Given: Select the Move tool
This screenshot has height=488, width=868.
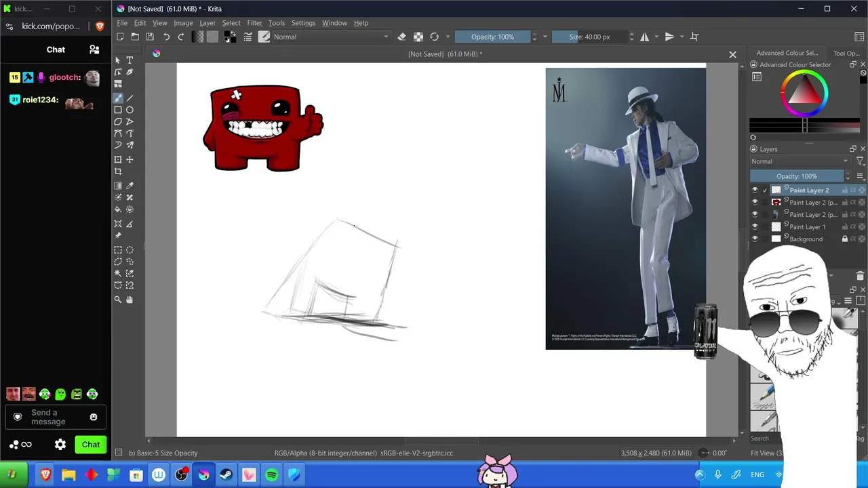Looking at the screenshot, I should coord(130,159).
